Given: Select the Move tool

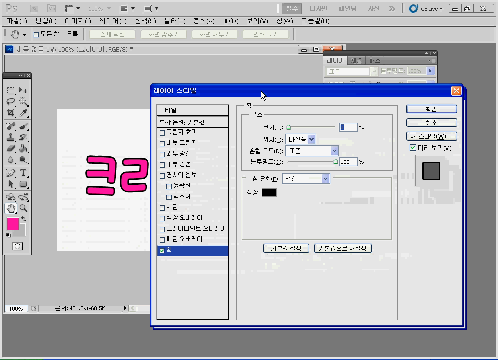Looking at the screenshot, I should pos(23,90).
